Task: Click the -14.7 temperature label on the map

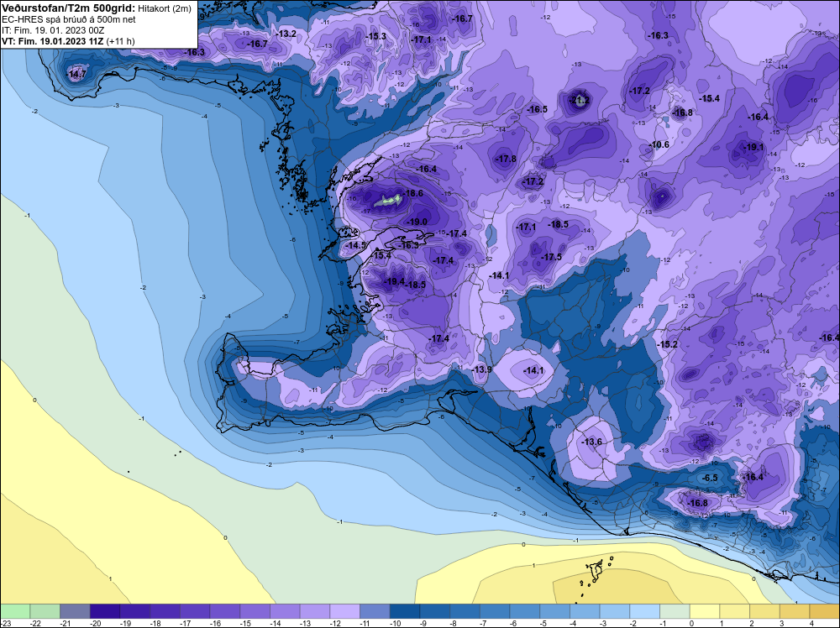Action: coord(76,75)
